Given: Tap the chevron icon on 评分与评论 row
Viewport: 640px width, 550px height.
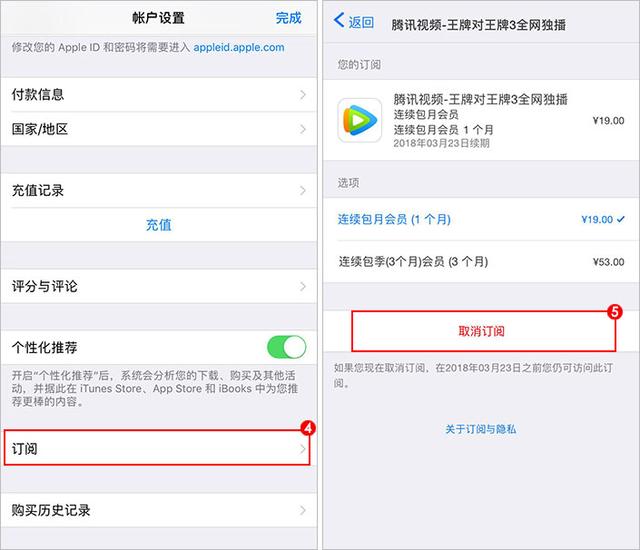Looking at the screenshot, I should (x=303, y=286).
